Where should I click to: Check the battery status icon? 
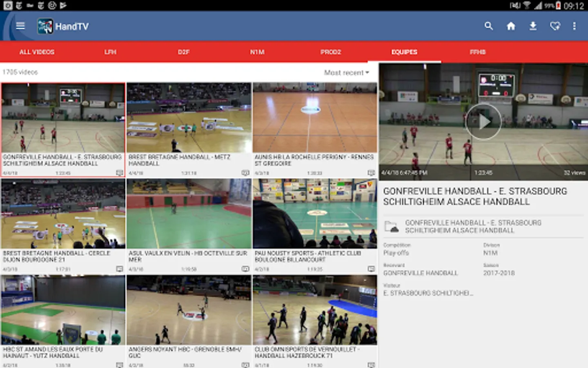[x=558, y=5]
